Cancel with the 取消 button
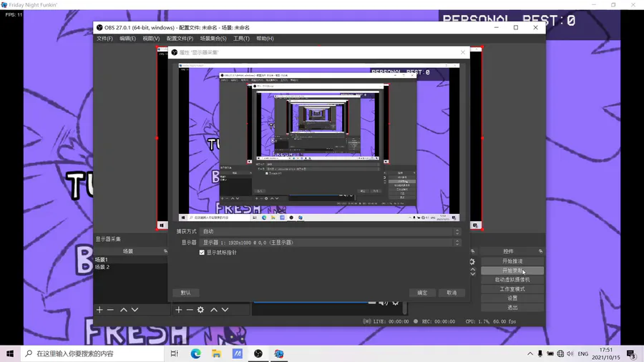Viewport: 644px width, 362px height. (452, 293)
